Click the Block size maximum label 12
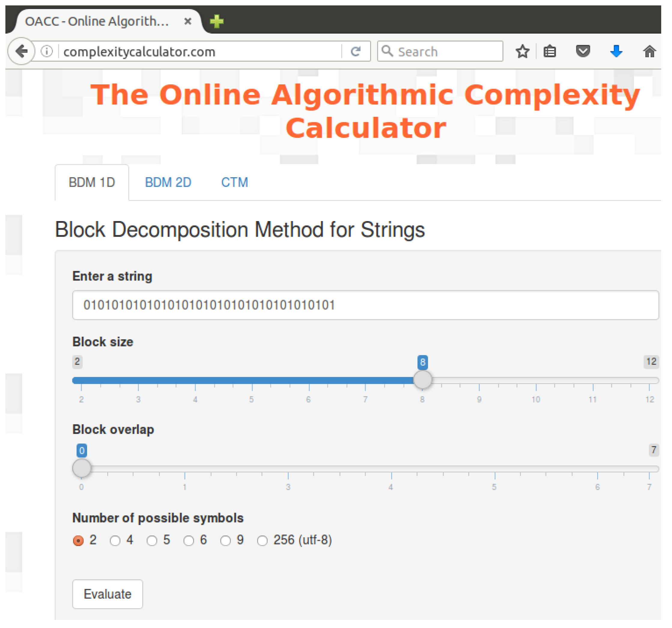The image size is (672, 628). pos(651,362)
